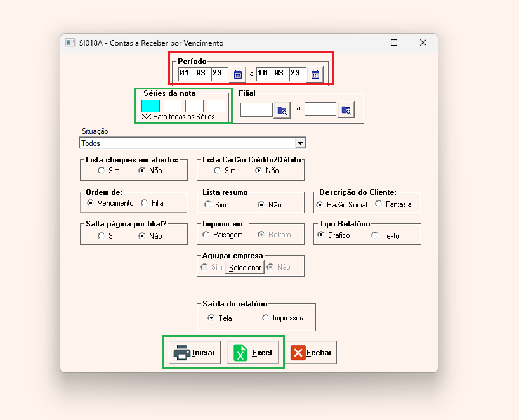
Task: Close the dialog with Fechar button
Action: coord(311,353)
